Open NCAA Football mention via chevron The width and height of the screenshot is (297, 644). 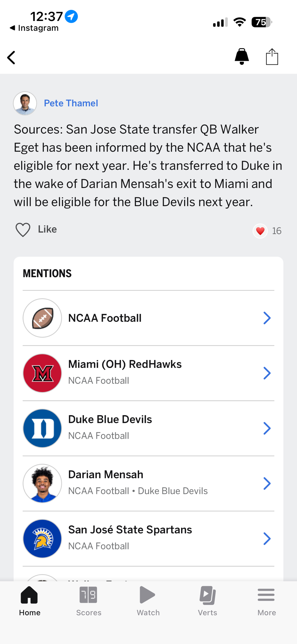(x=267, y=318)
